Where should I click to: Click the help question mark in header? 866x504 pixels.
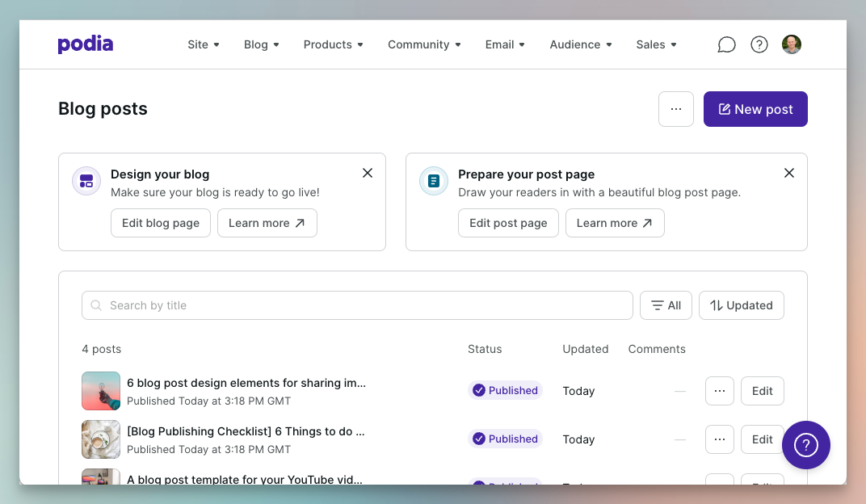759,44
